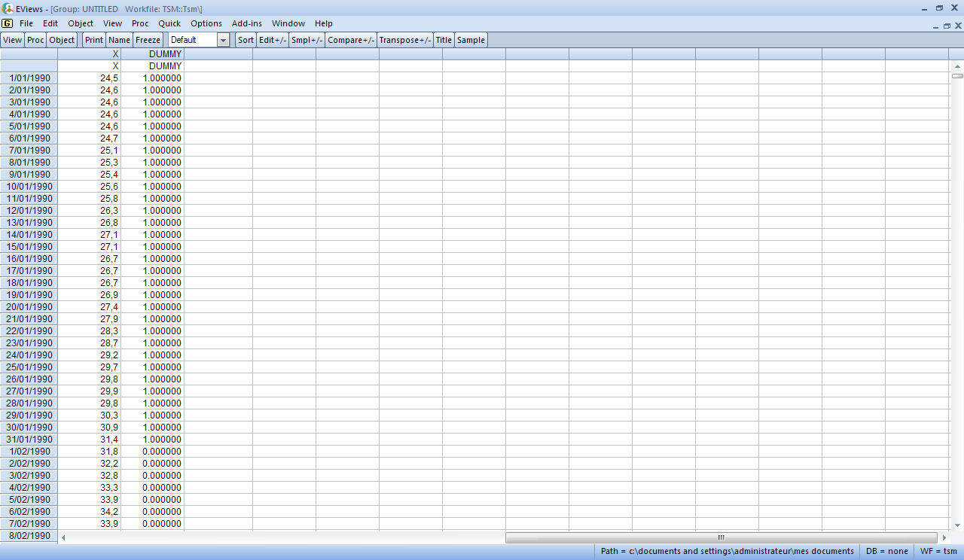Click the Object toolbar button
This screenshot has width=964, height=560.
[63, 40]
